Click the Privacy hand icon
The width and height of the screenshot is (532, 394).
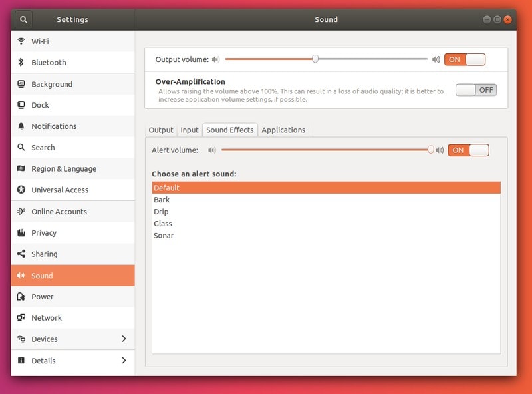(21, 233)
